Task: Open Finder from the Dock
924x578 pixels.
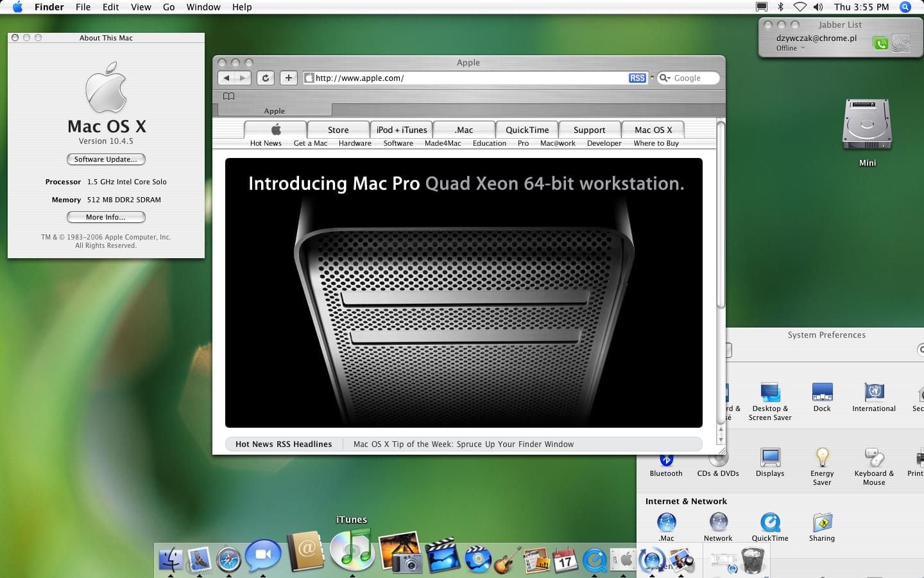Action: click(171, 559)
